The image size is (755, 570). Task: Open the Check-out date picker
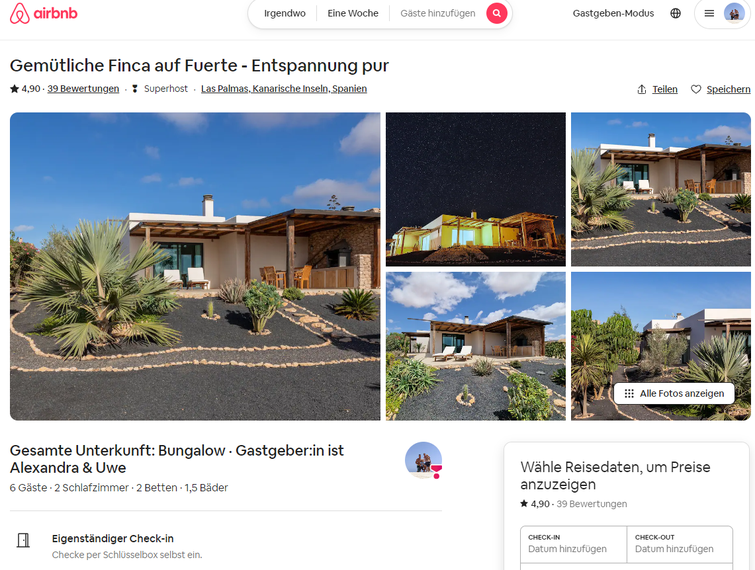click(x=680, y=544)
